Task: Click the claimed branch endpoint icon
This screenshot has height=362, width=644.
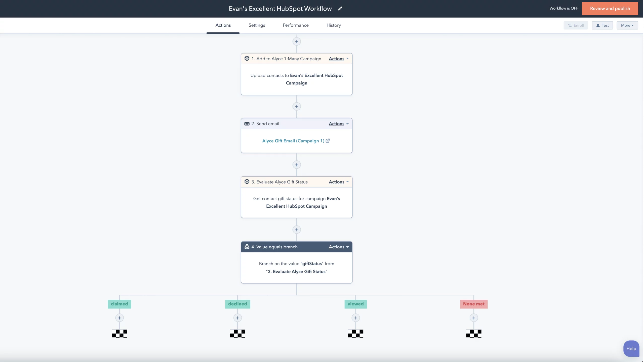Action: click(x=119, y=333)
